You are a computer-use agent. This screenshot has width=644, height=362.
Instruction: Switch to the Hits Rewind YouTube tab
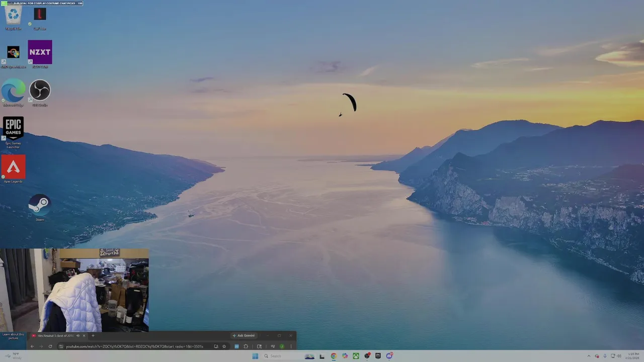55,335
